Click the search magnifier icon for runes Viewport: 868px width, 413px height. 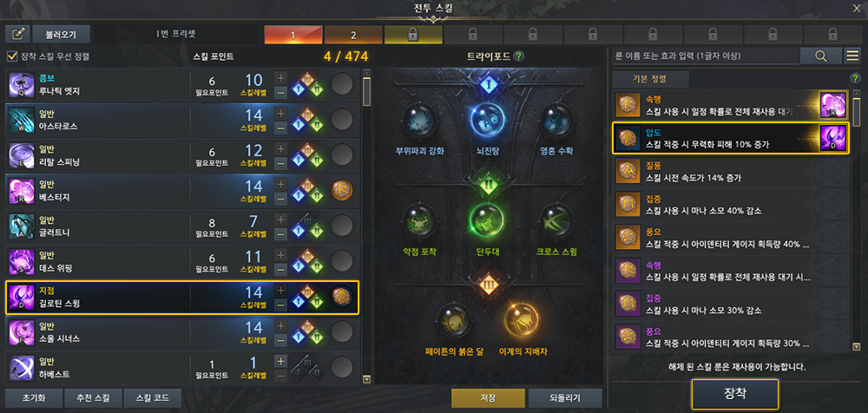click(x=820, y=56)
